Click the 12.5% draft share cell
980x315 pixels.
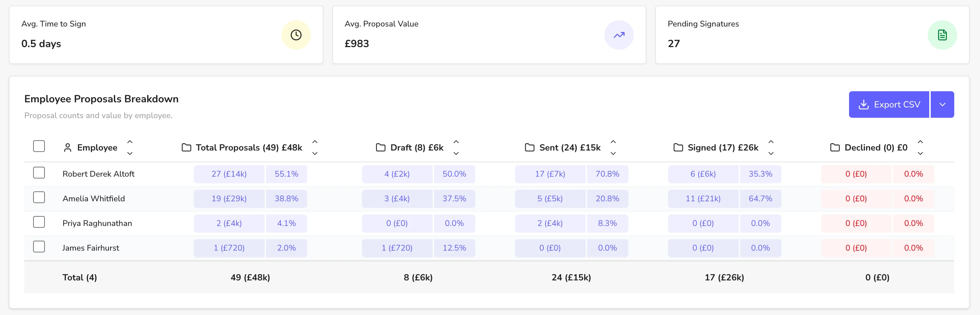coord(455,248)
